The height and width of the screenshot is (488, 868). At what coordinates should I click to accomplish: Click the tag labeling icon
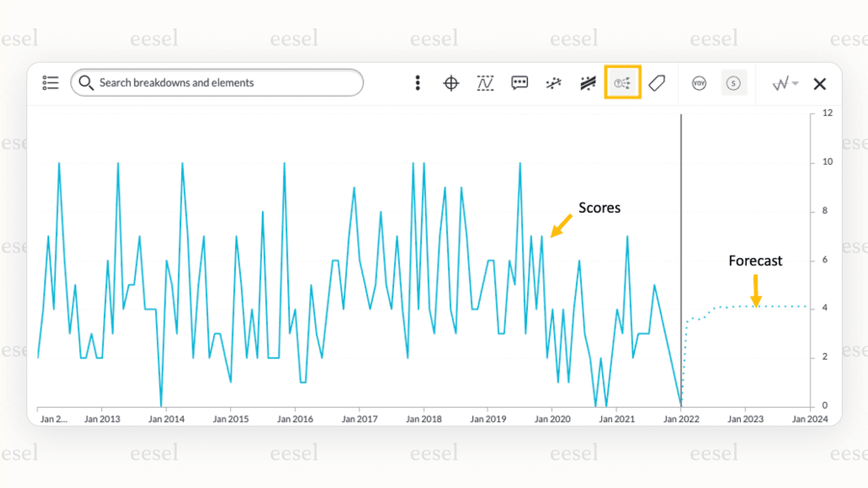[x=657, y=83]
